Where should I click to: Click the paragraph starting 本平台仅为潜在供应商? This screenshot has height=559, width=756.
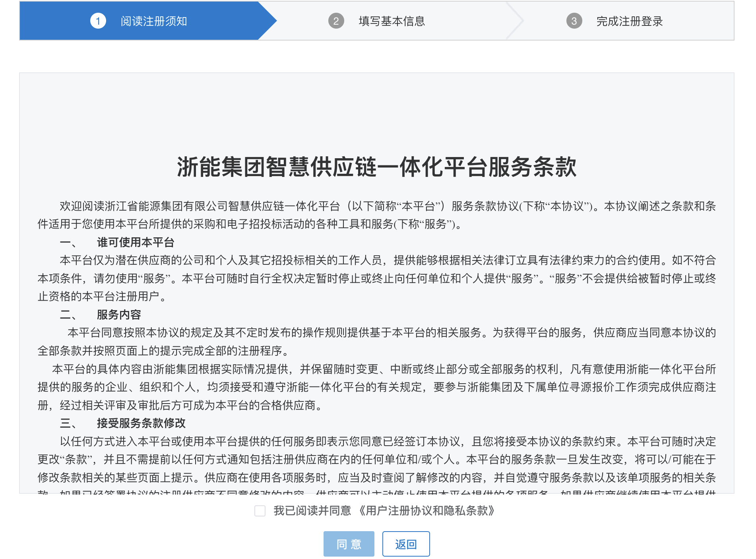(x=377, y=278)
